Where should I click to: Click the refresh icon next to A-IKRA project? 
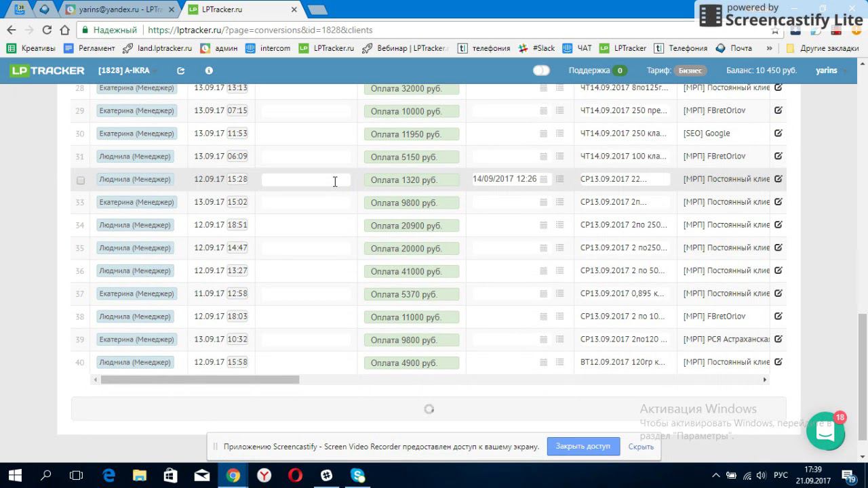click(180, 70)
